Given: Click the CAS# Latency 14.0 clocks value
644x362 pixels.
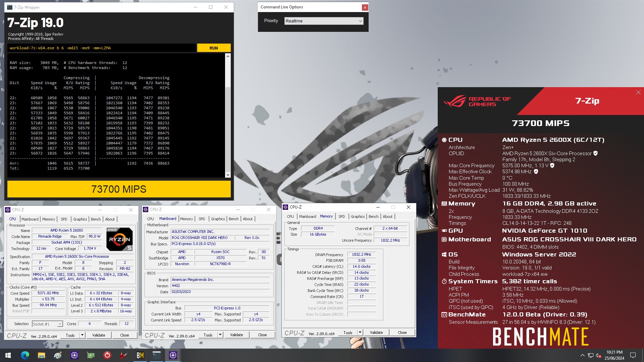Looking at the screenshot, I should coord(362,267).
